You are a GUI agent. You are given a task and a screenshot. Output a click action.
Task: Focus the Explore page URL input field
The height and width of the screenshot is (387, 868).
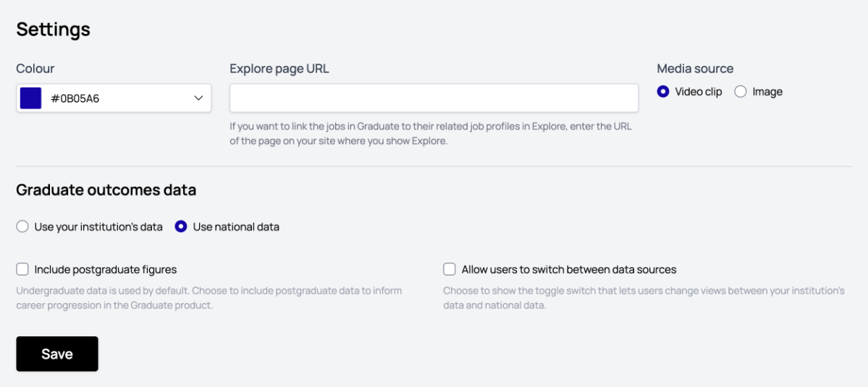(434, 98)
